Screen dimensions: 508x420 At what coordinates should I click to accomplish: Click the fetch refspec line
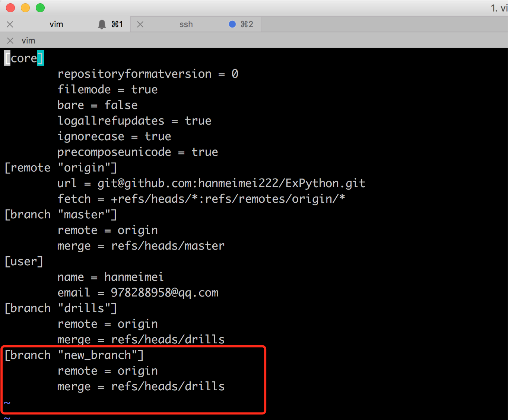201,199
